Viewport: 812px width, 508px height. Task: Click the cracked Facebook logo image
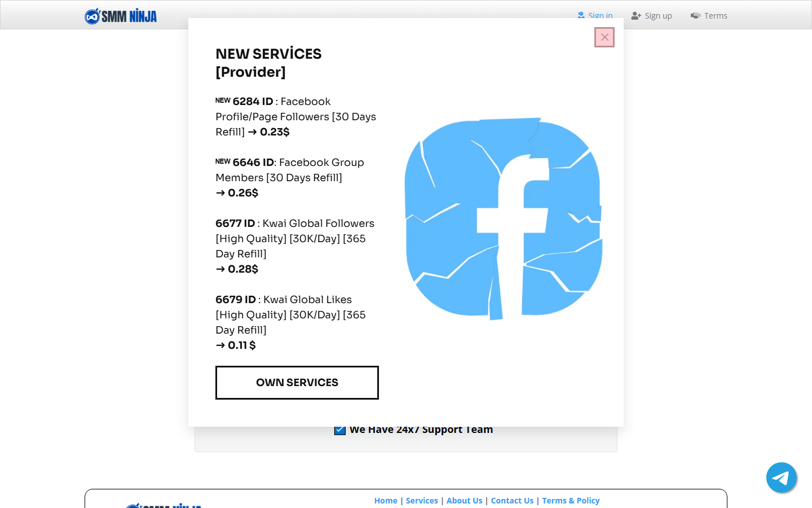(503, 218)
